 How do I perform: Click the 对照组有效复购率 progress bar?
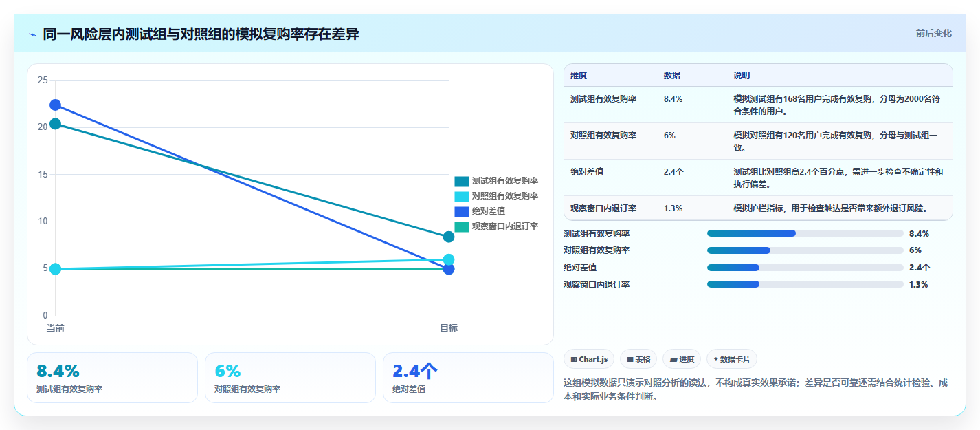[805, 250]
